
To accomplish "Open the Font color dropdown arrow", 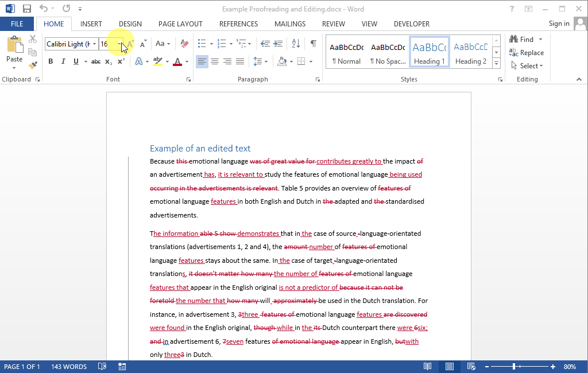I will coord(186,61).
